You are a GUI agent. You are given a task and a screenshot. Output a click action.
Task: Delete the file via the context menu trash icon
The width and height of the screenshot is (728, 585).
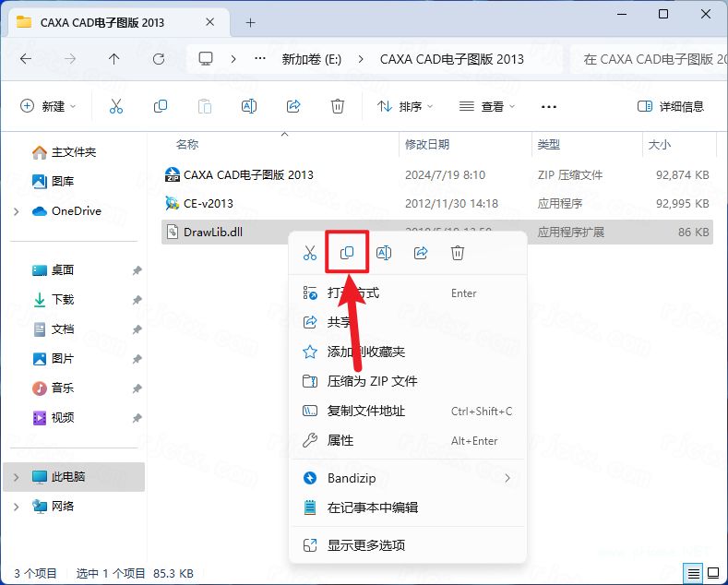(458, 253)
